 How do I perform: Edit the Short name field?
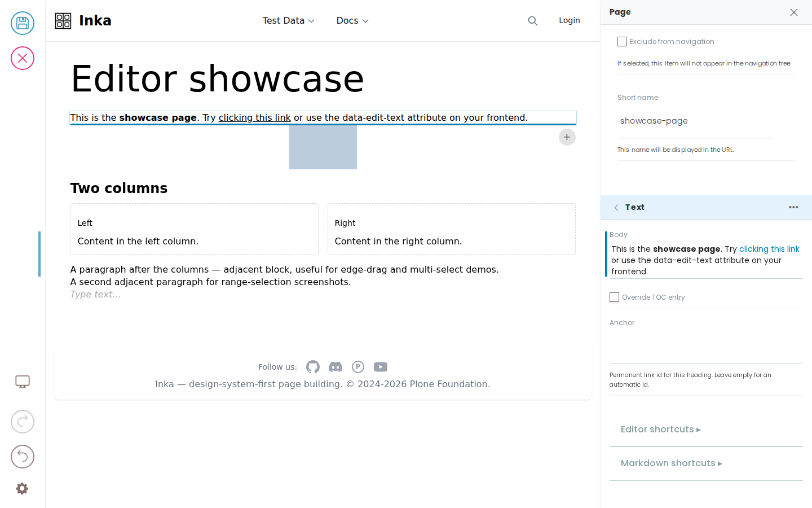(695, 121)
